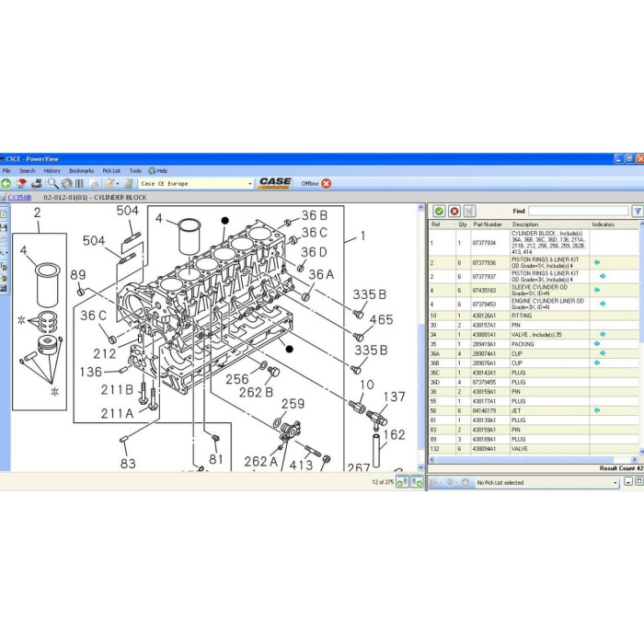Click the notepad toolbar icon

point(109,184)
